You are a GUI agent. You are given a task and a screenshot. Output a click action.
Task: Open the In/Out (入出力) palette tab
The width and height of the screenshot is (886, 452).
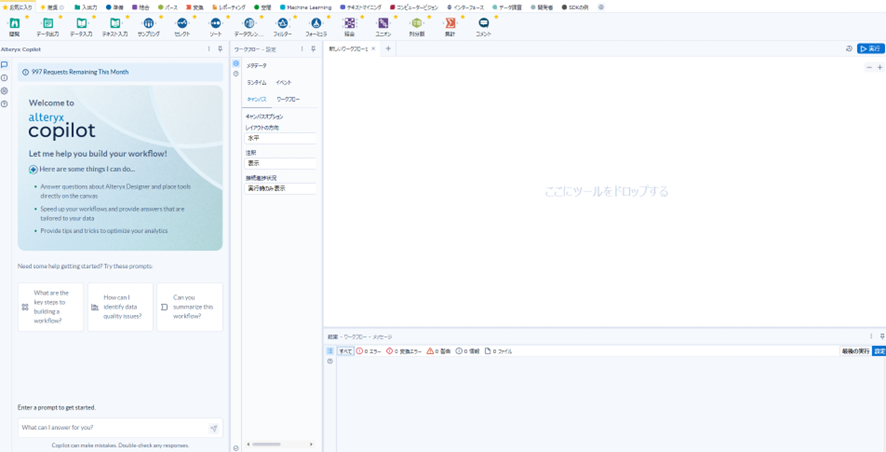[86, 7]
